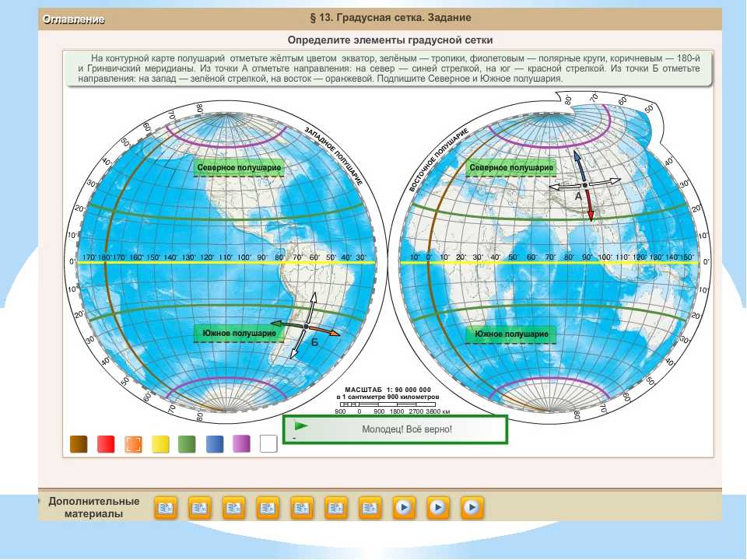Click the green southern tropic on the eastern hemisphere
Screen dimensions: 747x560
click(549, 306)
